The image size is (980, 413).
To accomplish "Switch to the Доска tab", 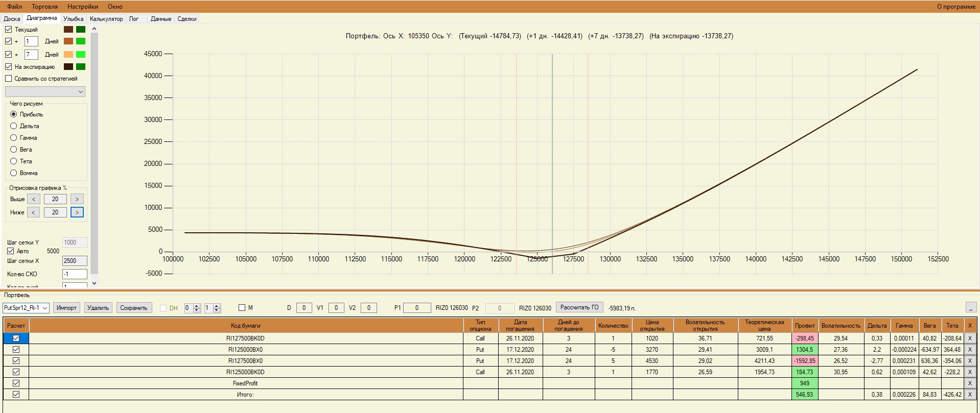I will point(12,19).
